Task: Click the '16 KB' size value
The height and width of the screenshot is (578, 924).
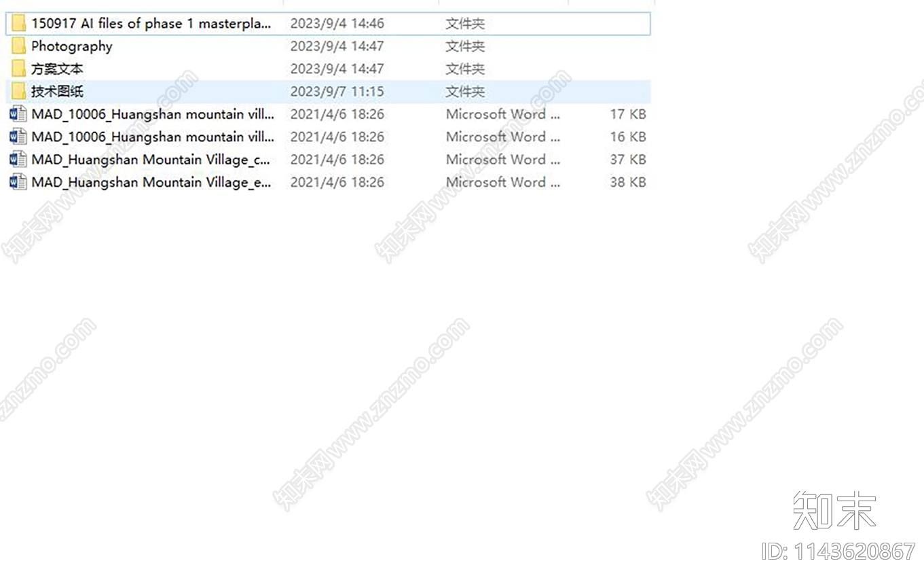Action: coord(628,137)
